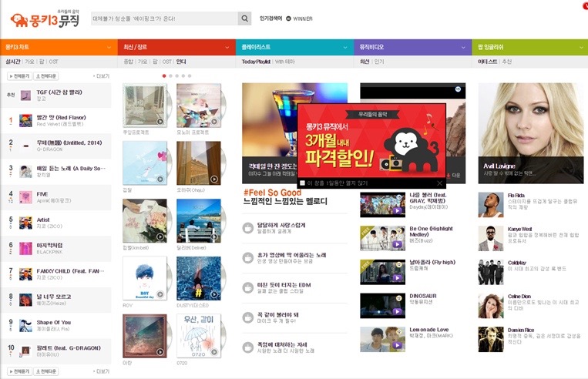The height and width of the screenshot is (379, 588).
Task: Open 더보기 above the chart list
Action: click(x=101, y=76)
